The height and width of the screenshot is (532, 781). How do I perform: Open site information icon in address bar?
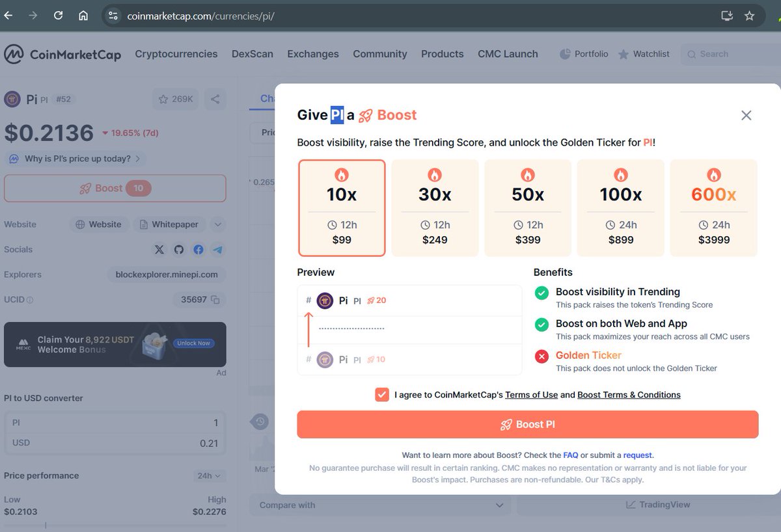pyautogui.click(x=113, y=16)
